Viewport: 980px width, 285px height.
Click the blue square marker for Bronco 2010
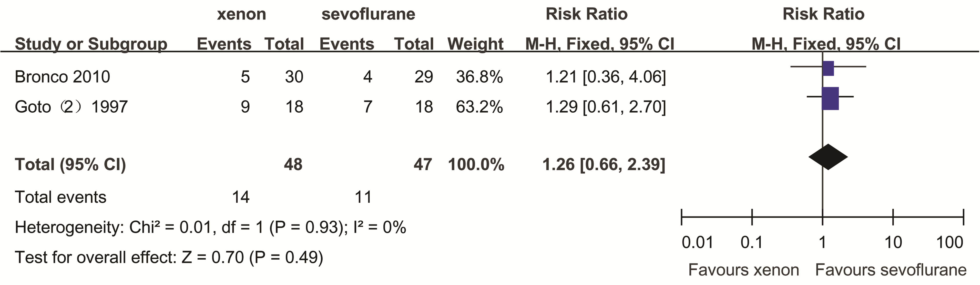coord(828,69)
